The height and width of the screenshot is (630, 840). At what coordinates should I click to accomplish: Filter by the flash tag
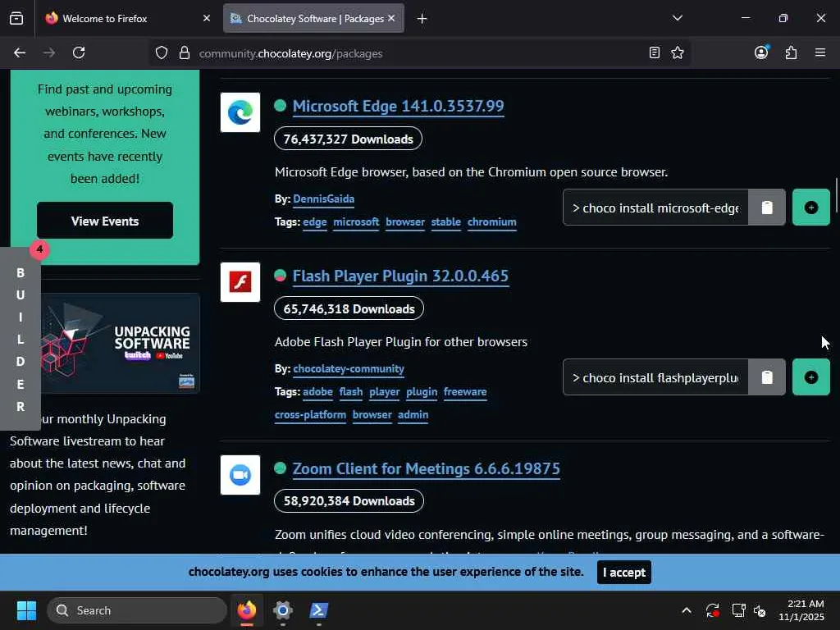tap(351, 391)
